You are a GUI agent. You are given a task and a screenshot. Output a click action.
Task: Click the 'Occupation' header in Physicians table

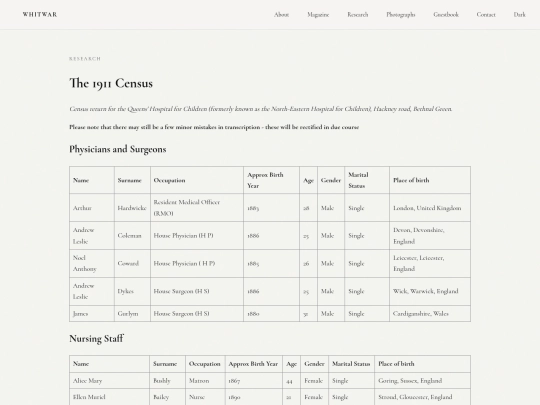click(197, 180)
